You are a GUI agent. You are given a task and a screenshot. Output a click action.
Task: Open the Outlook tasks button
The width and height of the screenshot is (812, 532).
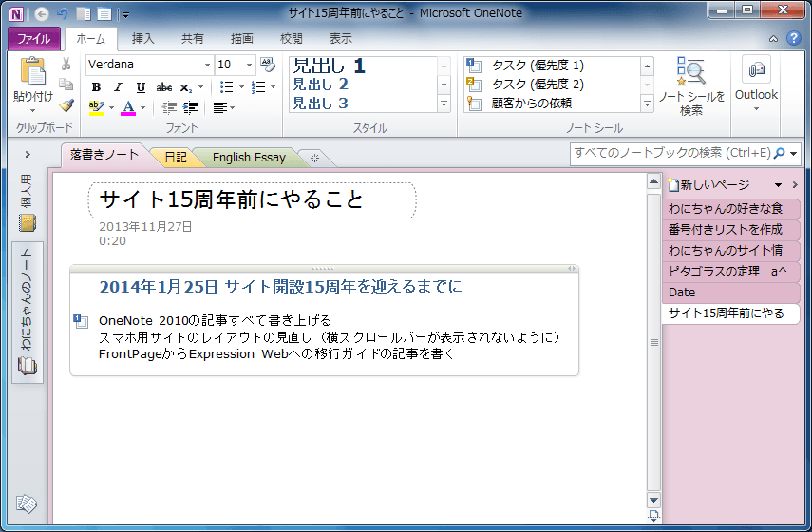tap(756, 85)
